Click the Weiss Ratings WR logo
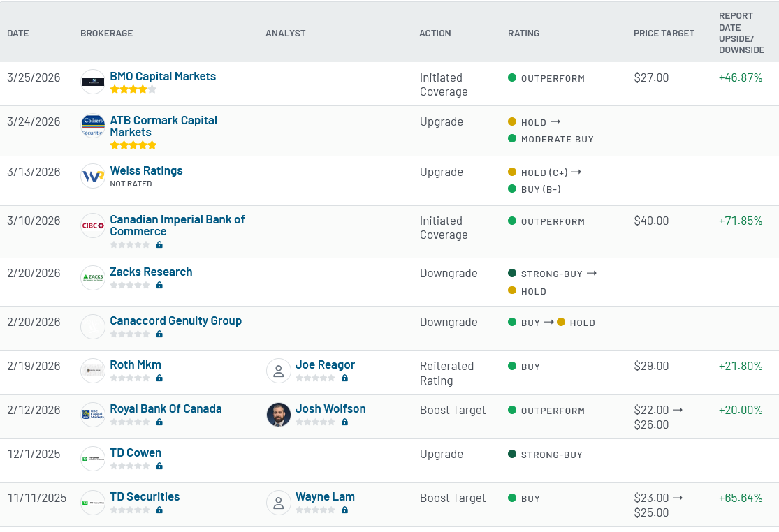The image size is (779, 532). click(x=93, y=176)
